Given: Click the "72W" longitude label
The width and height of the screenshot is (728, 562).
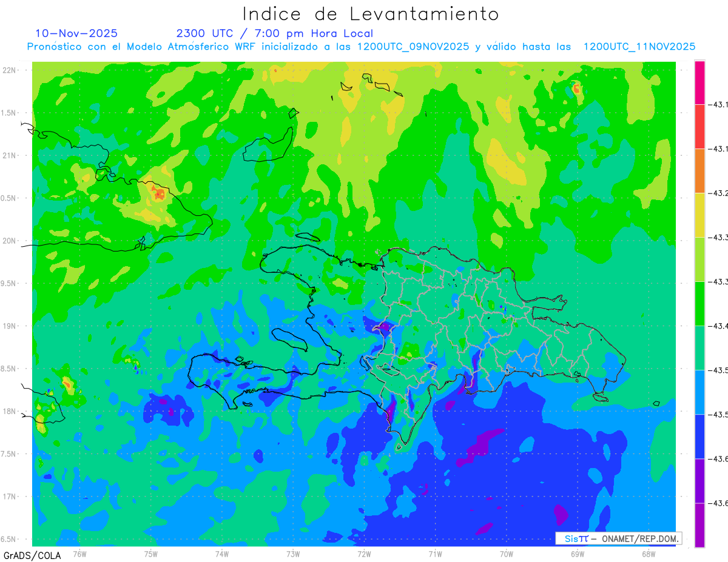Looking at the screenshot, I should coord(364,553).
